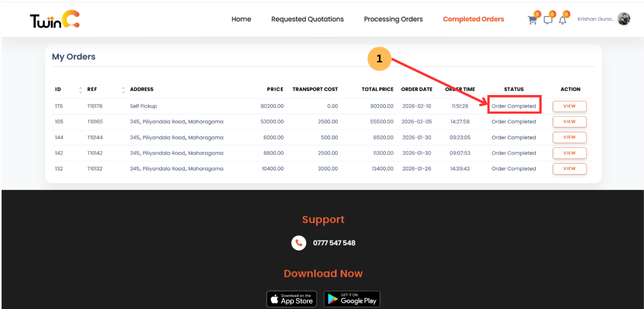Open the chat messages icon
This screenshot has width=644, height=309.
coord(547,20)
